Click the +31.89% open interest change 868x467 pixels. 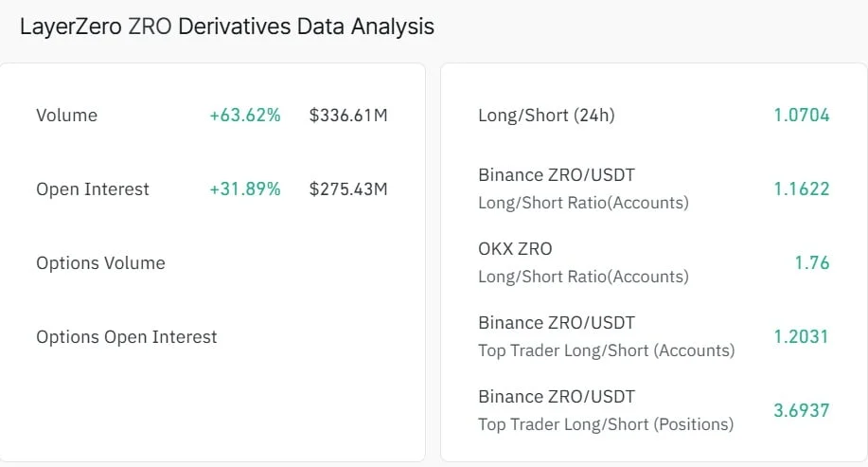(244, 189)
